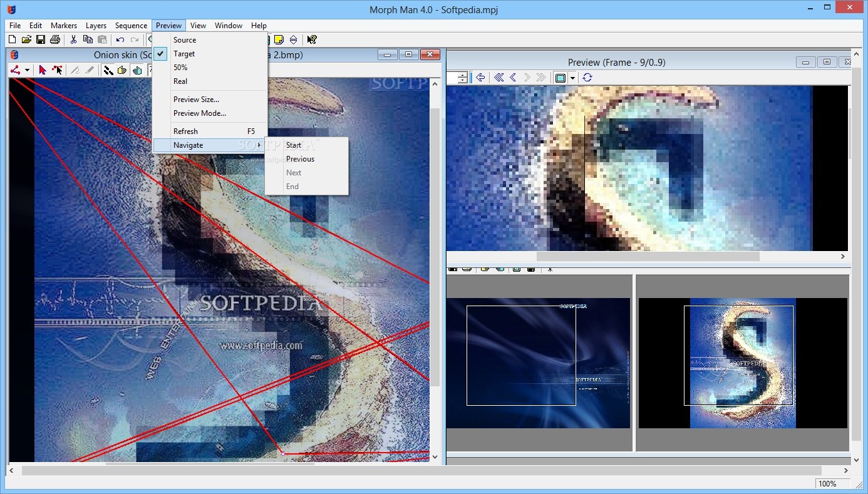Click the yellow note icon in main toolbar
This screenshot has width=868, height=494.
pos(279,40)
